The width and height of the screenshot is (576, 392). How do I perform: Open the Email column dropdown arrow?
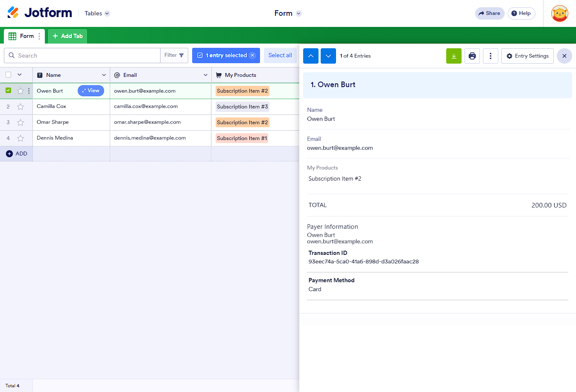click(205, 75)
